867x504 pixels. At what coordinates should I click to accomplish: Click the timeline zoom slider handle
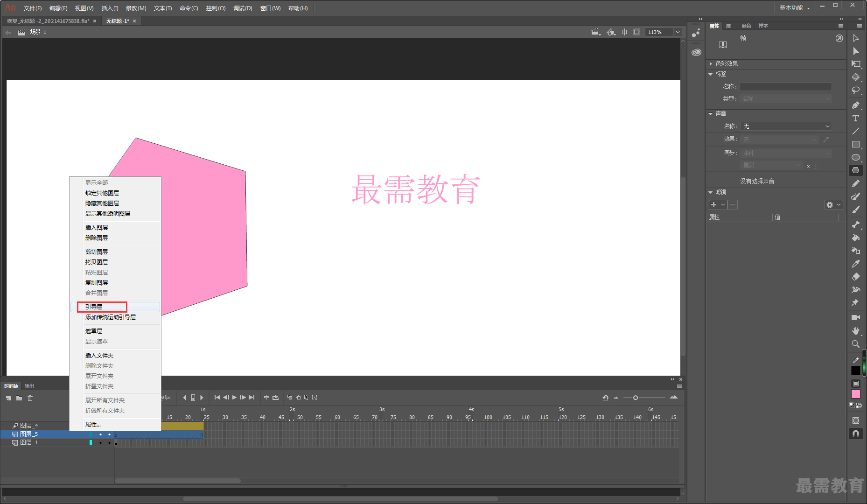click(x=636, y=398)
